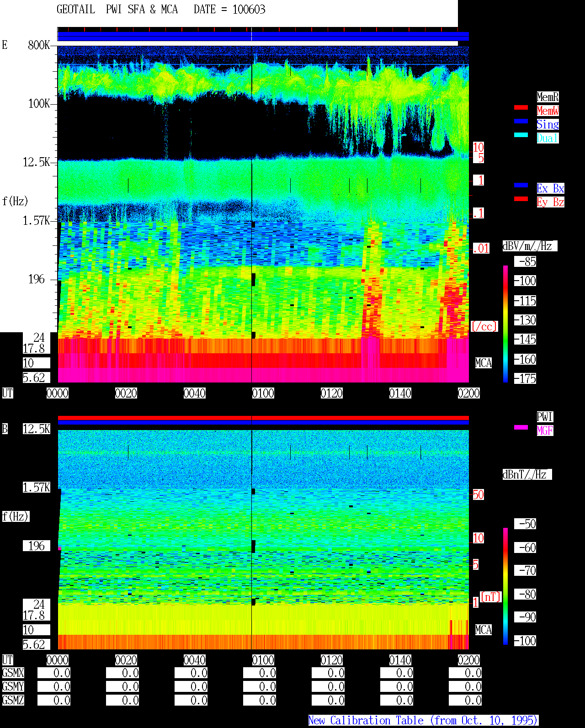Click the Sing legend label
The height and width of the screenshot is (728, 585).
548,124
